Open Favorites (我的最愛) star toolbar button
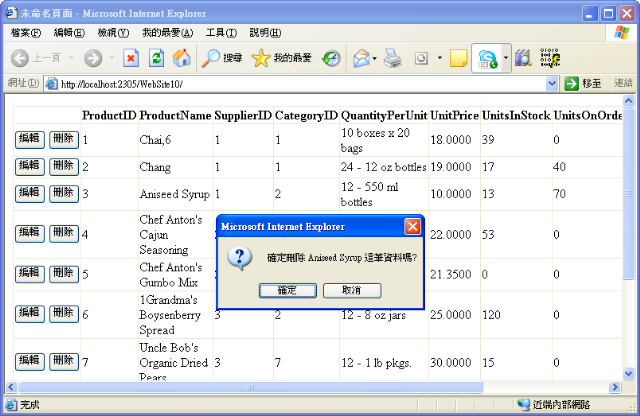This screenshot has width=640, height=416. [282, 58]
